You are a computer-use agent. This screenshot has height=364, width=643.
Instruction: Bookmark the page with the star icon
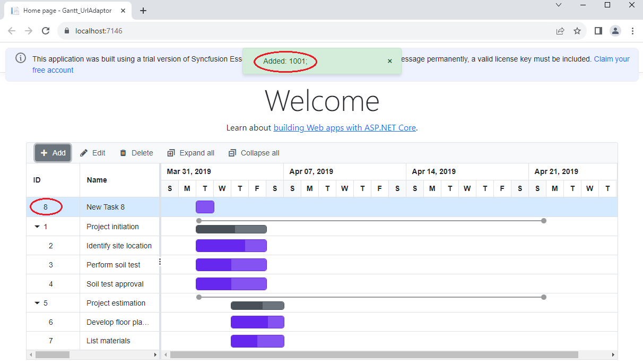tap(577, 31)
